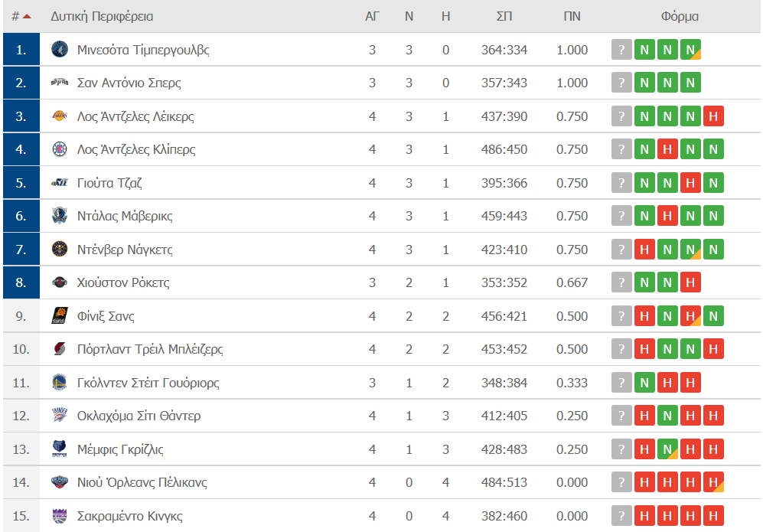763x532 pixels.
Task: Click the San Antonio Spurs logo
Action: click(60, 83)
